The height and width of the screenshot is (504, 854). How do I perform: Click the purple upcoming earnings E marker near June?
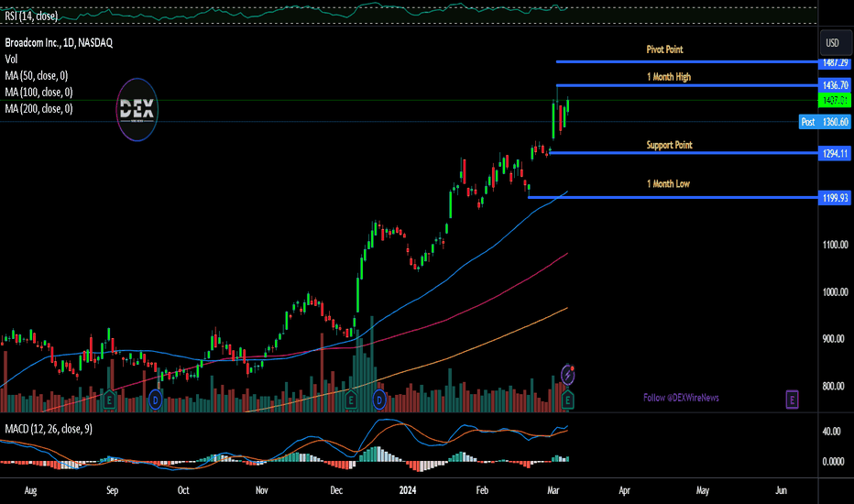792,400
